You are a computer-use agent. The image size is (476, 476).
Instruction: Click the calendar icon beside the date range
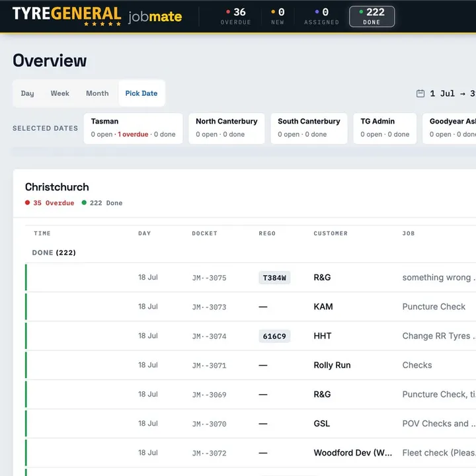pyautogui.click(x=420, y=93)
